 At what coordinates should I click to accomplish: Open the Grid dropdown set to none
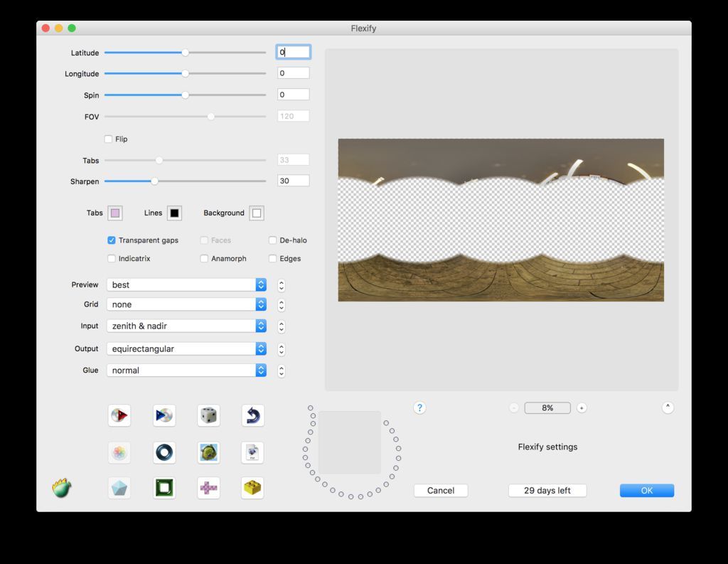coord(187,304)
